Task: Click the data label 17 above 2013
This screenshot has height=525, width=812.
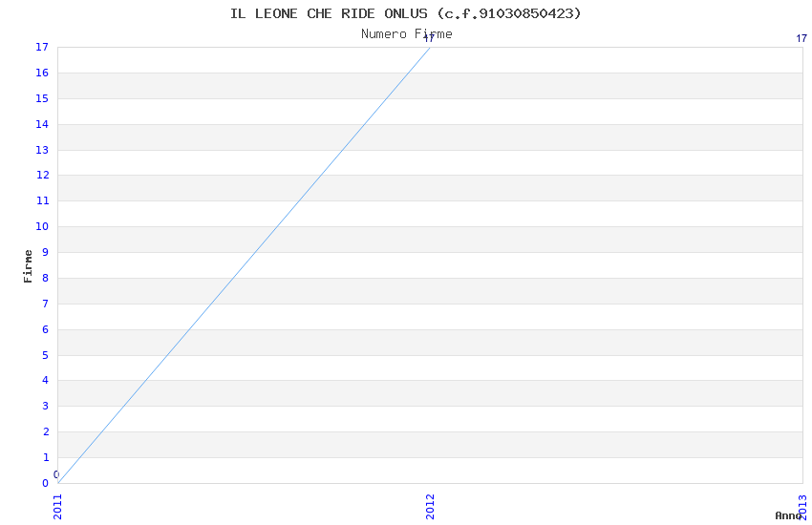Action: point(801,38)
